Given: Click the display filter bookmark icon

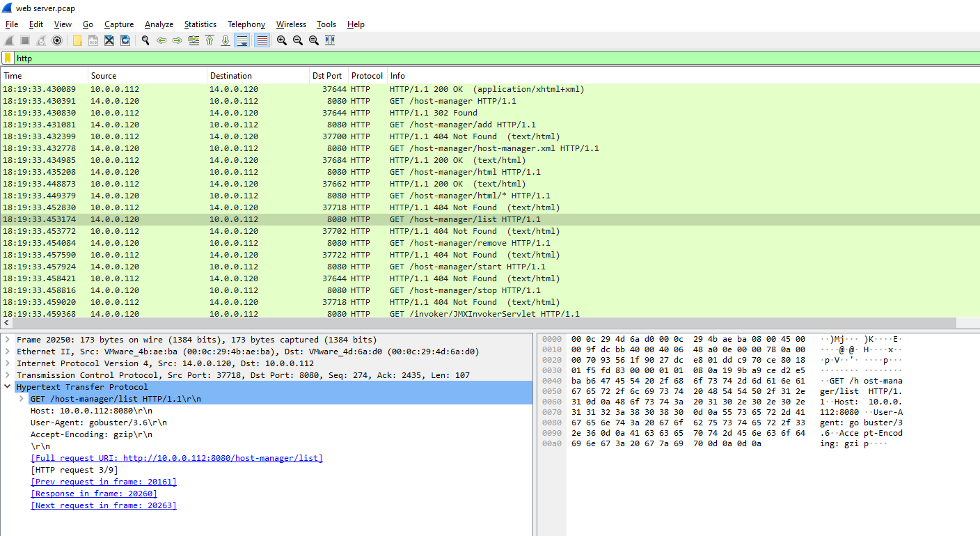Looking at the screenshot, I should (x=8, y=58).
